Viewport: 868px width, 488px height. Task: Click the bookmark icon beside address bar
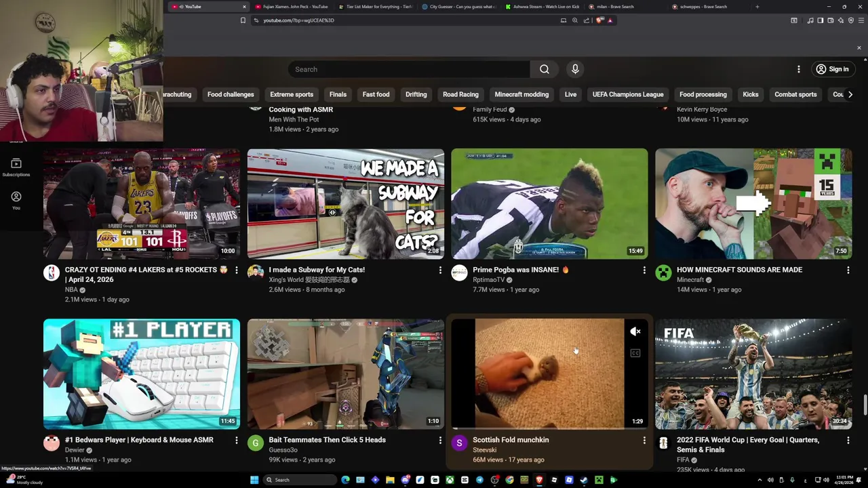243,20
